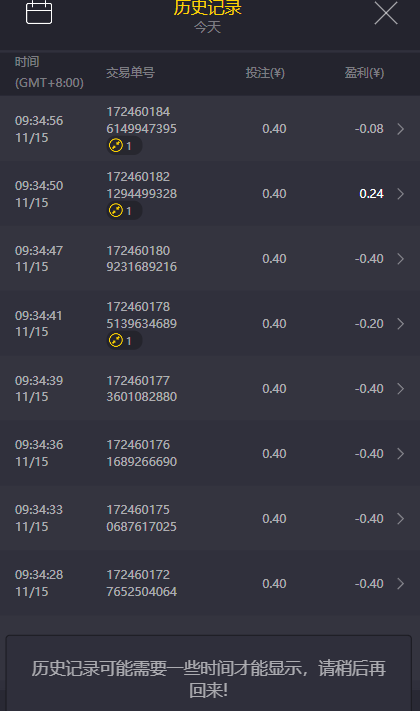Click the 盈利(¥) column header
Screen dimensions: 420x711
pyautogui.click(x=364, y=73)
